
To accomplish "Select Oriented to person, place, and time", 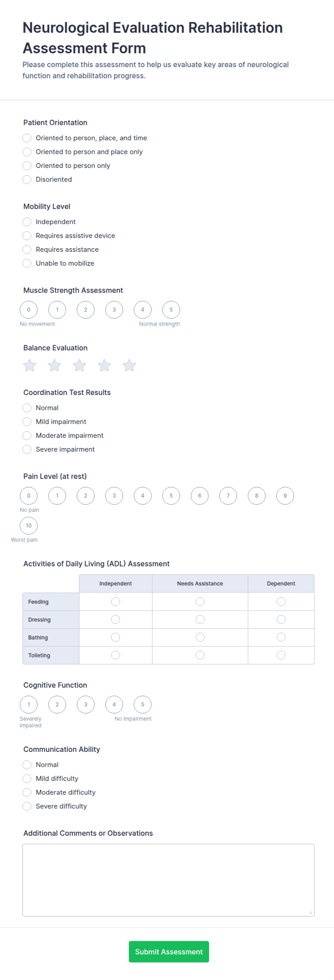I will tap(27, 138).
